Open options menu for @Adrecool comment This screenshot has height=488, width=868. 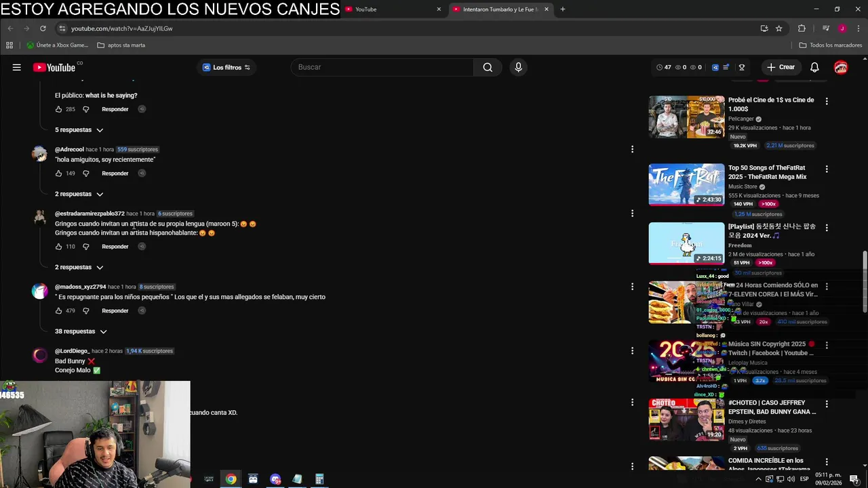632,149
